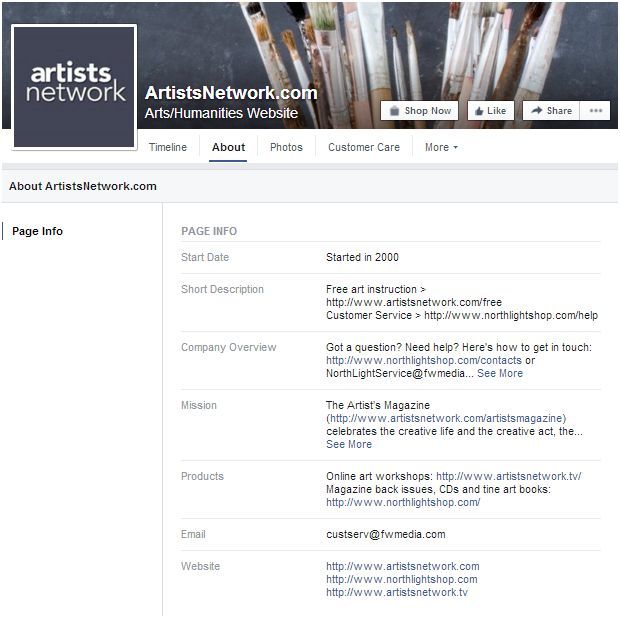Open northlightshop.com link under Products
Image resolution: width=620 pixels, height=618 pixels.
pos(403,502)
